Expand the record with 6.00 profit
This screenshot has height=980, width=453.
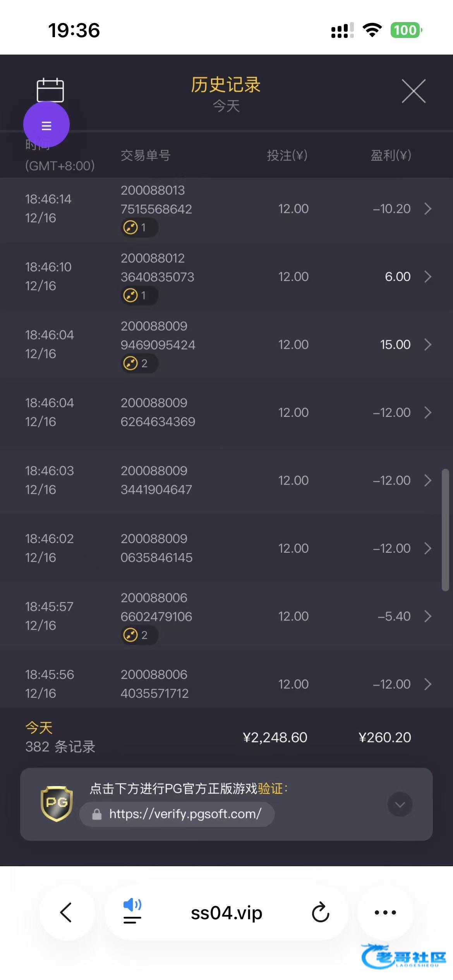tap(427, 277)
